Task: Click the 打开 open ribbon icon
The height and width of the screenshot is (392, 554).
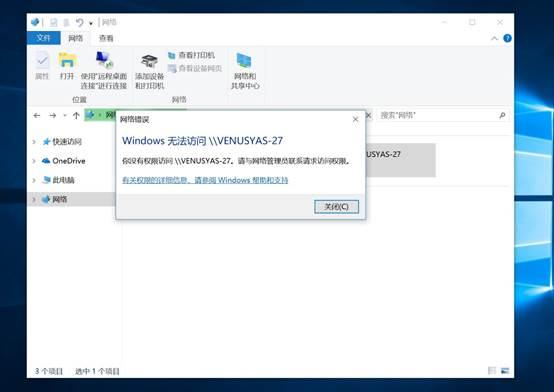Action: click(x=67, y=66)
